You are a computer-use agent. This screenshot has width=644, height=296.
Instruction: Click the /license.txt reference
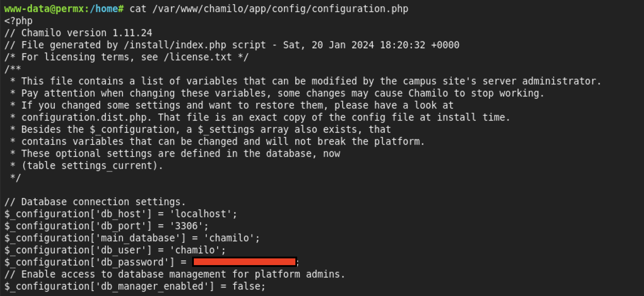[198, 57]
